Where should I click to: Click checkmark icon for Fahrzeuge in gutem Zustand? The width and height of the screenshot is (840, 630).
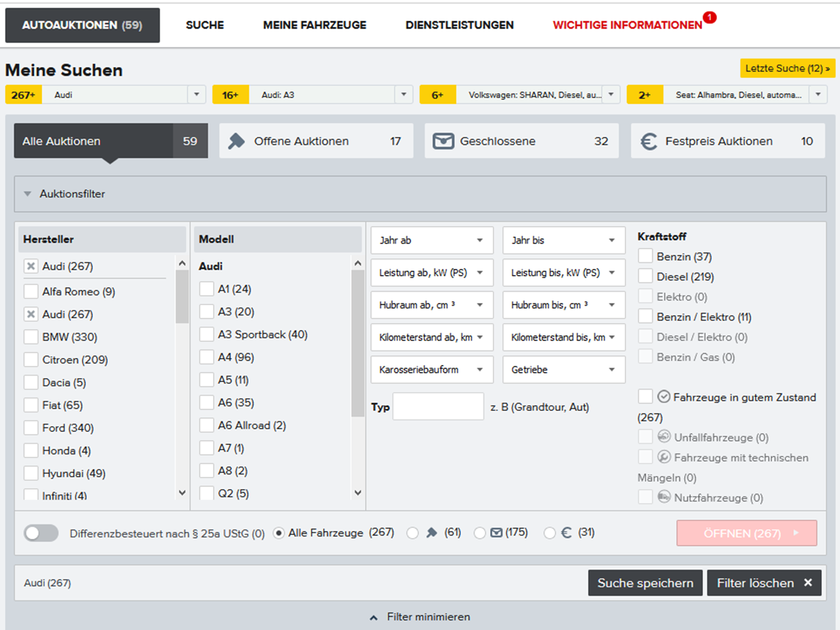click(x=663, y=396)
